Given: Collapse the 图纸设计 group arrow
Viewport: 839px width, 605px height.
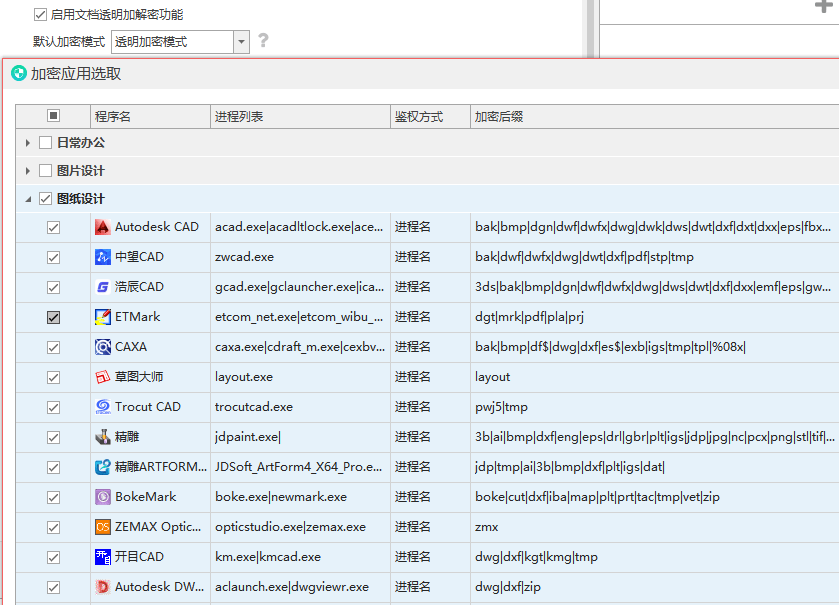Looking at the screenshot, I should tap(28, 200).
